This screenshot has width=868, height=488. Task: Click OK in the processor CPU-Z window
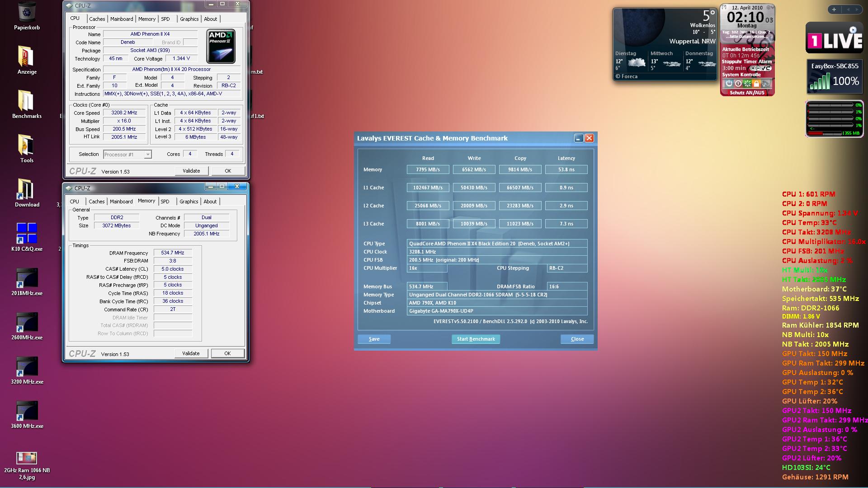click(228, 171)
